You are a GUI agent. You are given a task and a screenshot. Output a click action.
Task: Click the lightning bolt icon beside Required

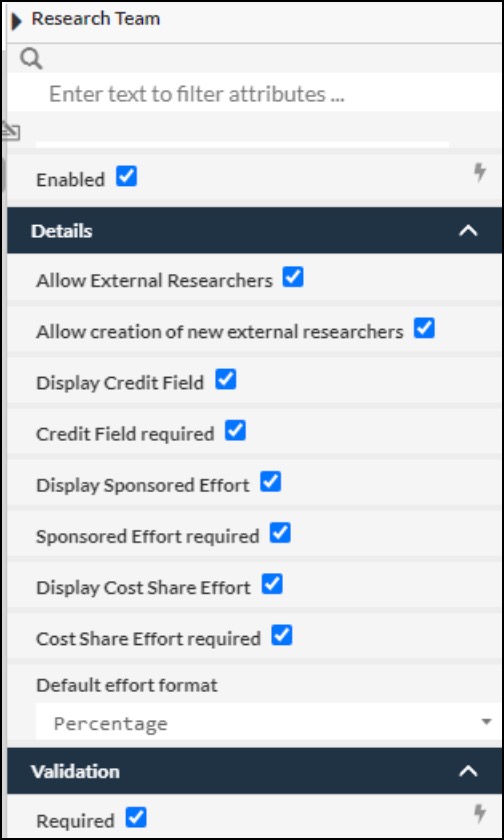pyautogui.click(x=480, y=814)
